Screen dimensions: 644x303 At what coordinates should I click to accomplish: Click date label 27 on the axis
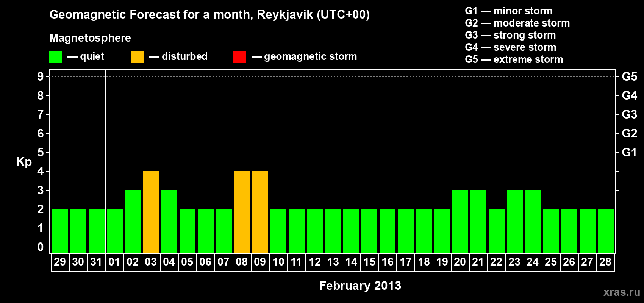tap(587, 262)
